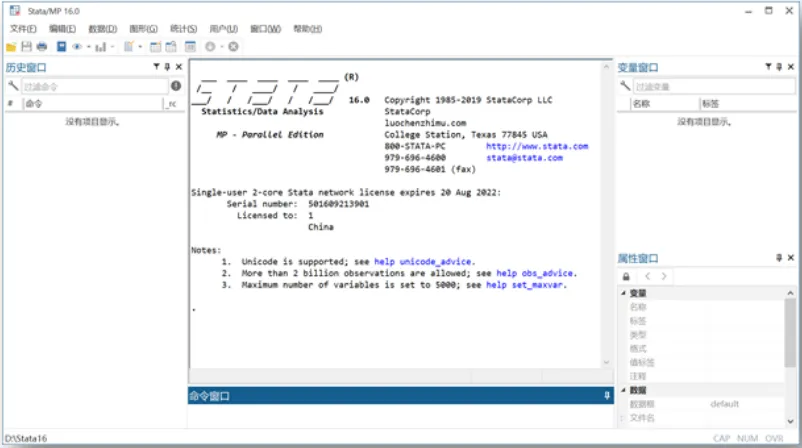Viewport: 802px width, 448px height.
Task: Toggle the lock icon in 属性窗口
Action: coord(626,277)
